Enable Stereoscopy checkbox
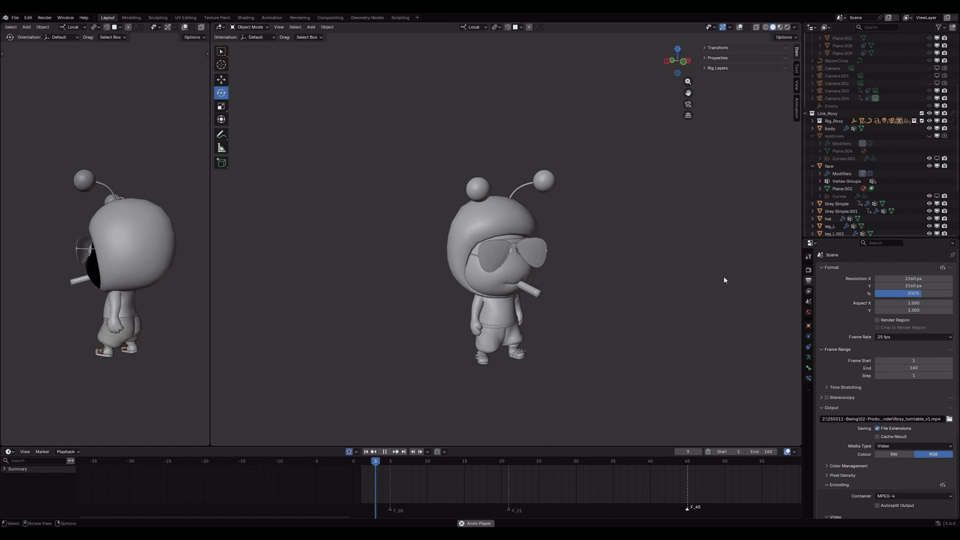Viewport: 960px width, 540px height. 827,397
